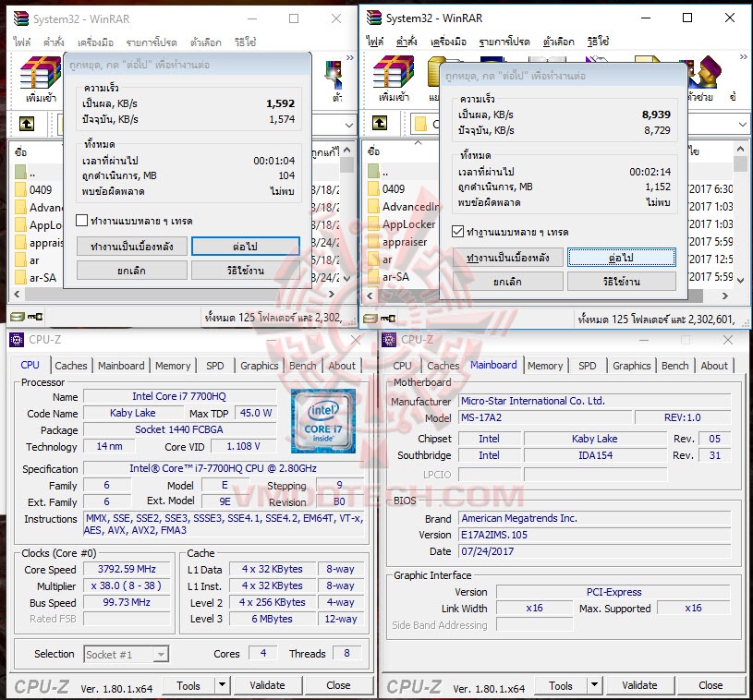This screenshot has width=753, height=700.
Task: Go up one folder in right WinRAR
Action: click(380, 123)
